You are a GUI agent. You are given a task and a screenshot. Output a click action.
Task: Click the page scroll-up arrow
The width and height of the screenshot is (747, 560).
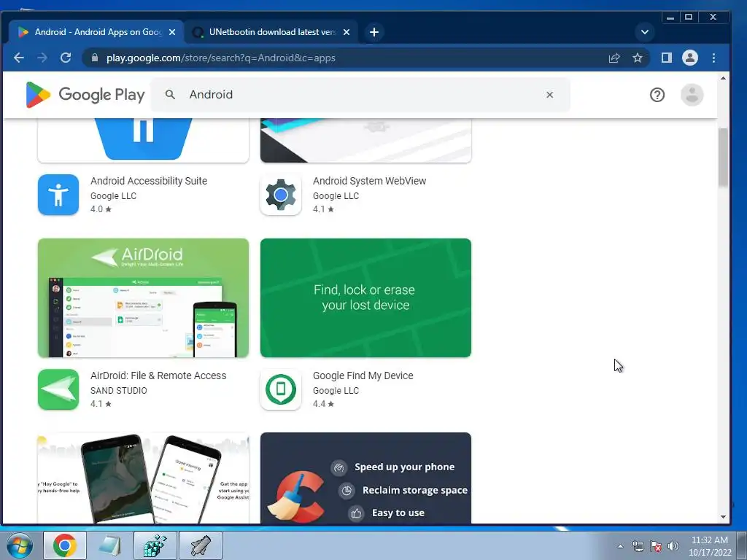point(723,77)
